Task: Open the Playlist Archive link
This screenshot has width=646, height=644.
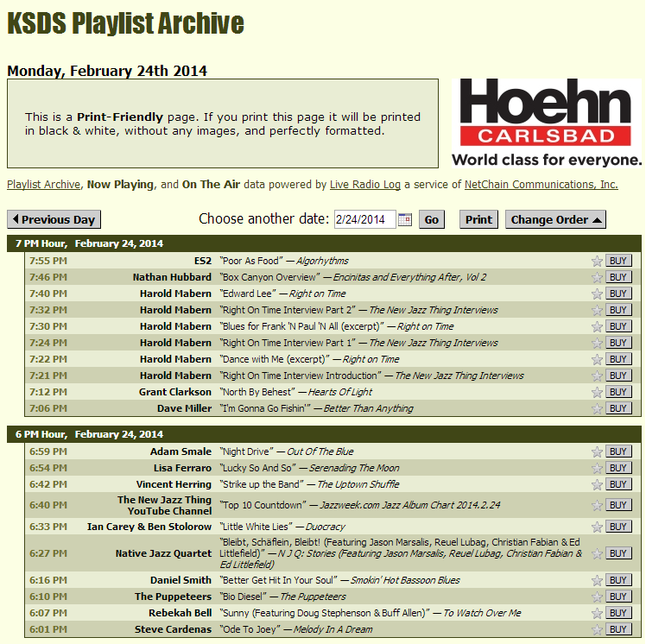Action: pos(44,185)
